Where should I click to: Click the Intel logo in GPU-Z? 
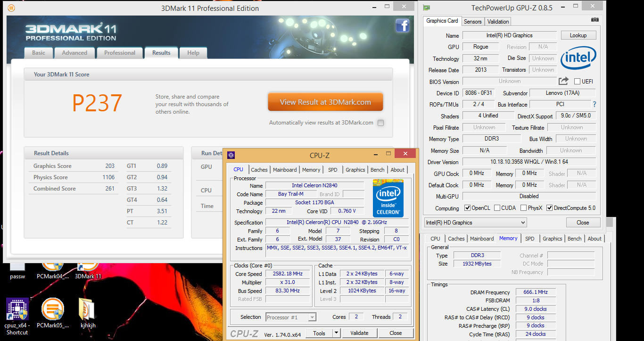pyautogui.click(x=578, y=58)
